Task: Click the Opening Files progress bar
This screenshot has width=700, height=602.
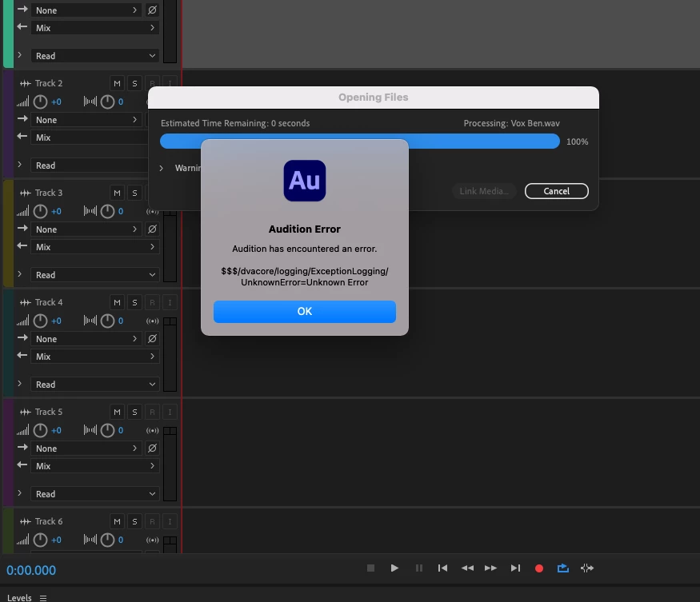Action: click(x=360, y=142)
